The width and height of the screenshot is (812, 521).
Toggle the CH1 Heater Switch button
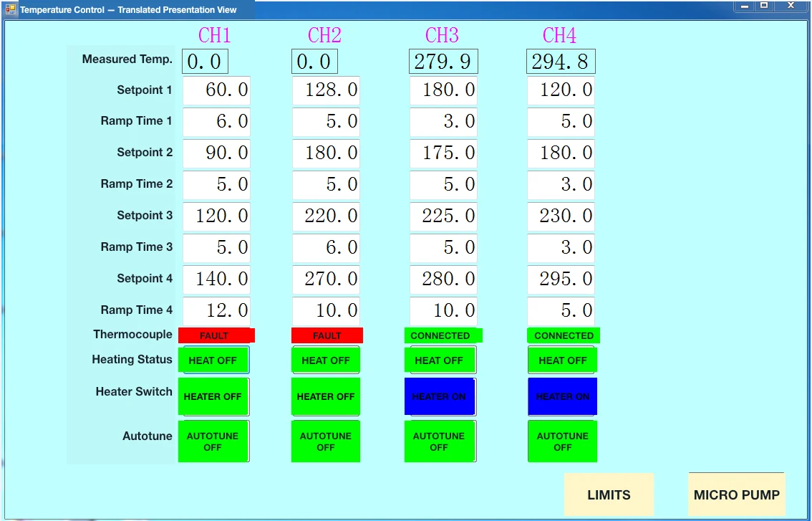[213, 396]
